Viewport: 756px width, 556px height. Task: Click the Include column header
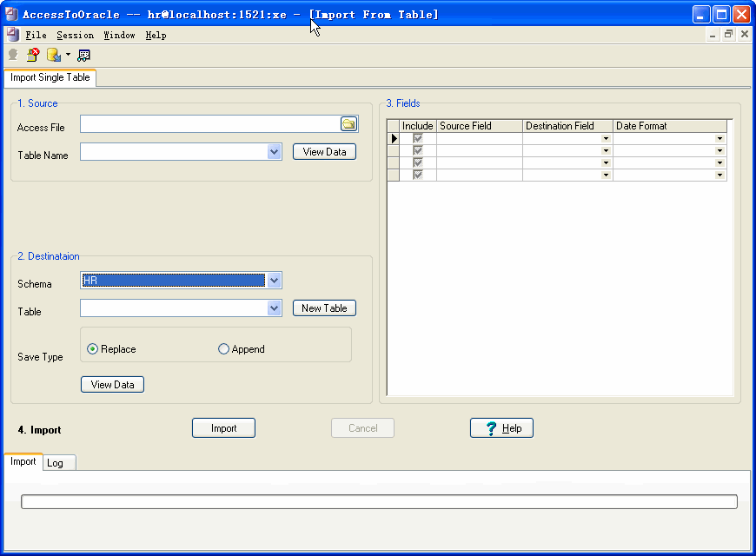417,126
